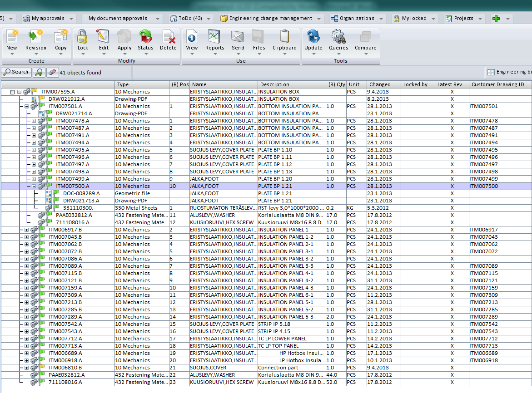Sort by the Description column header
Screen dimensions: 532x393
point(292,84)
